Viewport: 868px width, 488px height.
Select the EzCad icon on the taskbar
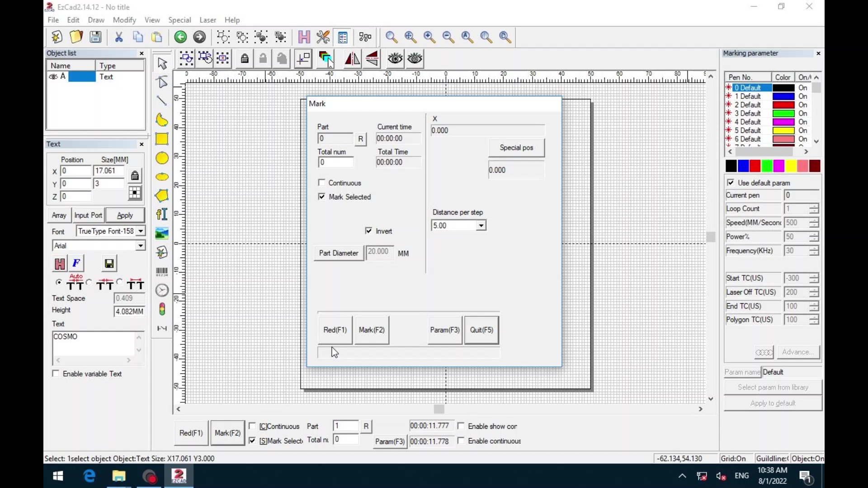coord(179,476)
